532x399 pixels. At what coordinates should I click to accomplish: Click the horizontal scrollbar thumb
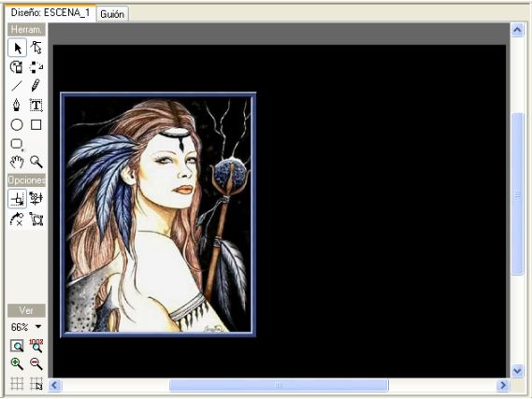[279, 385]
